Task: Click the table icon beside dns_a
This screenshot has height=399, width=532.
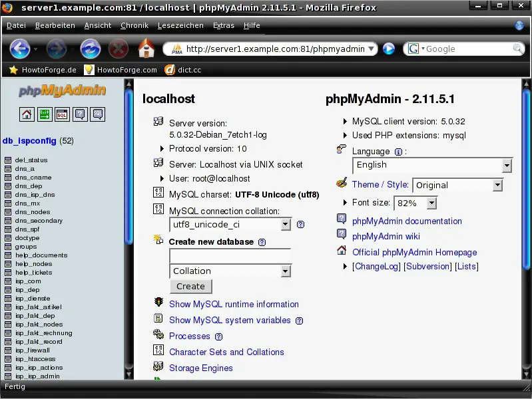Action: (x=8, y=169)
